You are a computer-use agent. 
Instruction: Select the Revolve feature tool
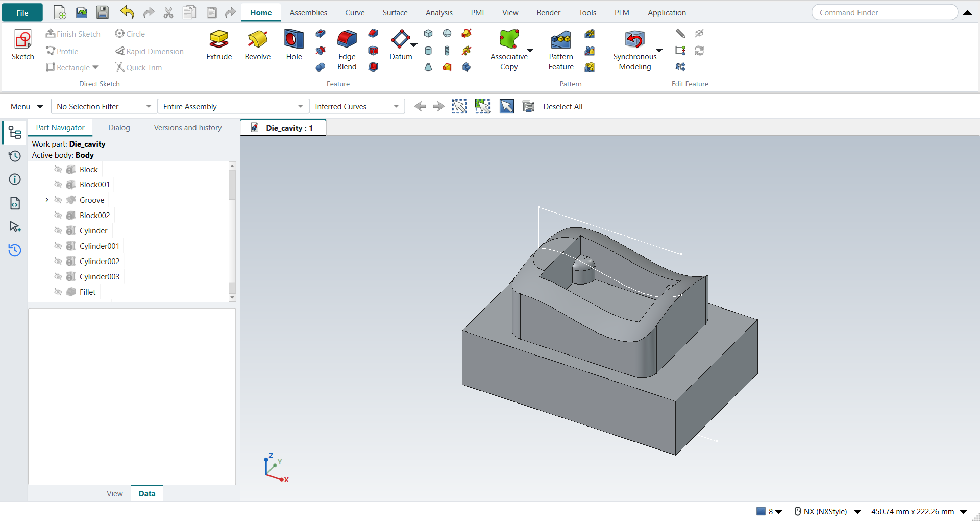point(258,45)
